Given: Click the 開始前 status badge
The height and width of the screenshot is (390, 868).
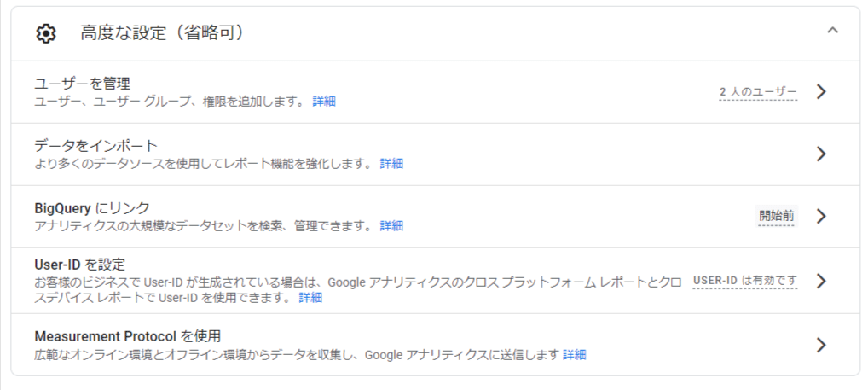Looking at the screenshot, I should [x=776, y=216].
